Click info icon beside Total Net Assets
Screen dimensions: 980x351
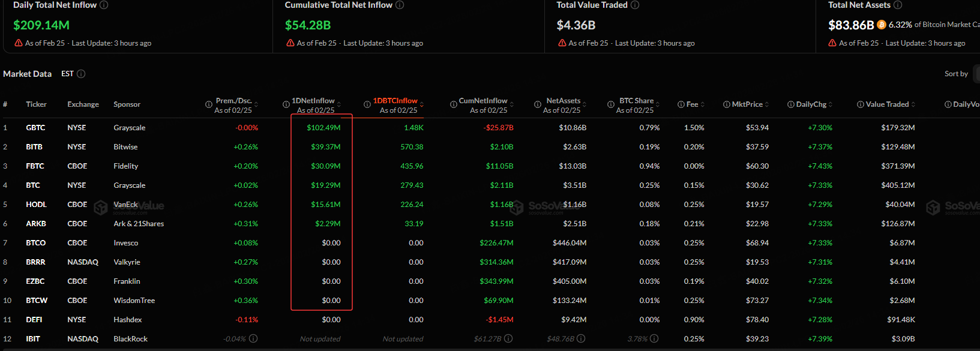coord(898,5)
